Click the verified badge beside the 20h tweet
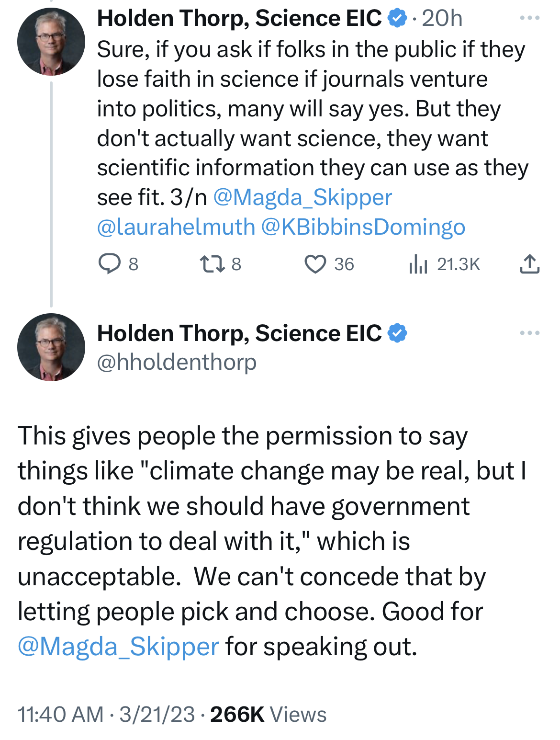 (397, 18)
